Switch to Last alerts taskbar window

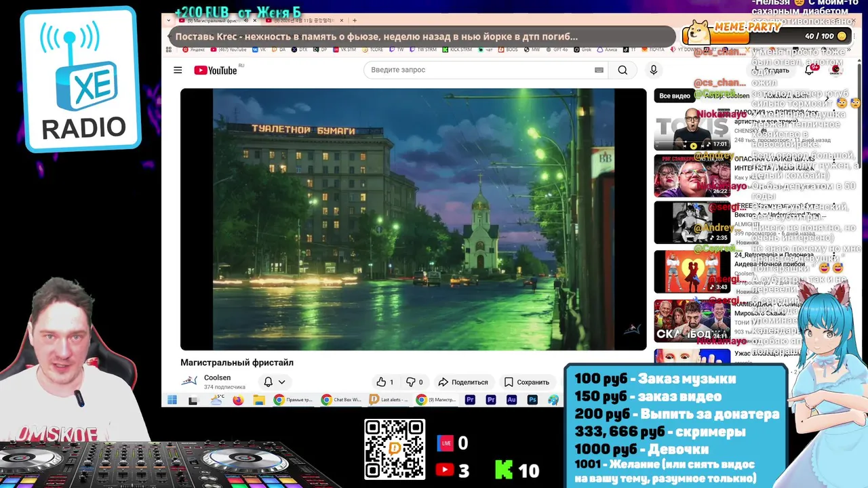(389, 400)
